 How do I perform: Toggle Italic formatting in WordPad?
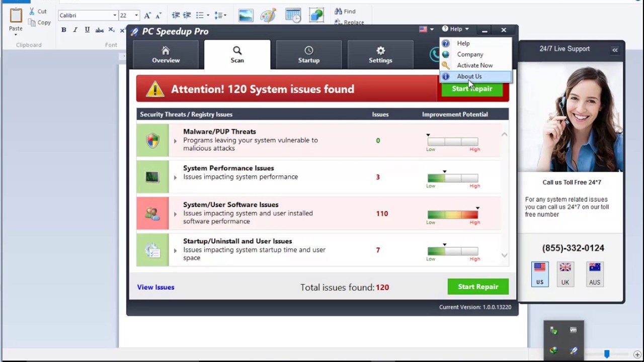point(75,30)
